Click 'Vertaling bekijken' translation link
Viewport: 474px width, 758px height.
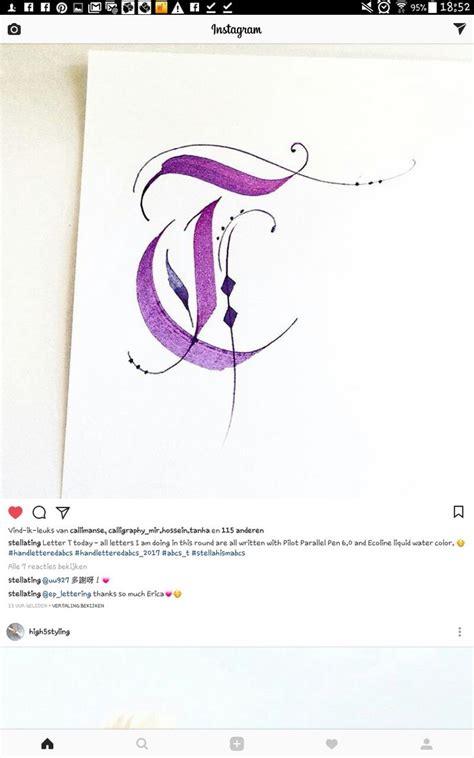click(x=78, y=605)
